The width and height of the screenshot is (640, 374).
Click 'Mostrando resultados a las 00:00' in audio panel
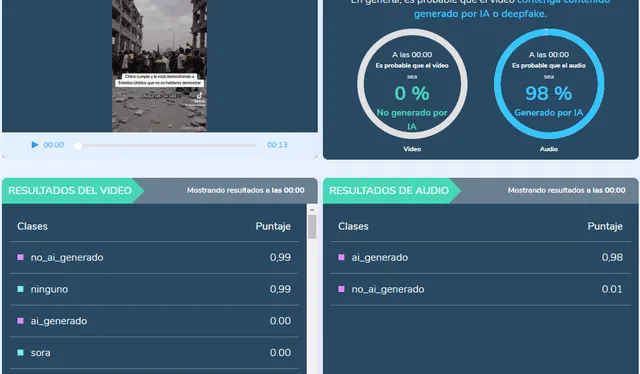[x=567, y=190]
